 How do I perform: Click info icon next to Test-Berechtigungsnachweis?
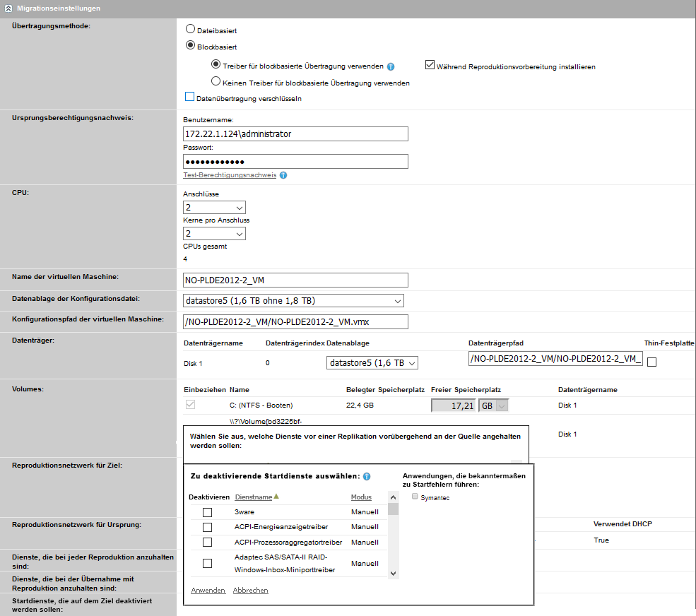[x=283, y=175]
